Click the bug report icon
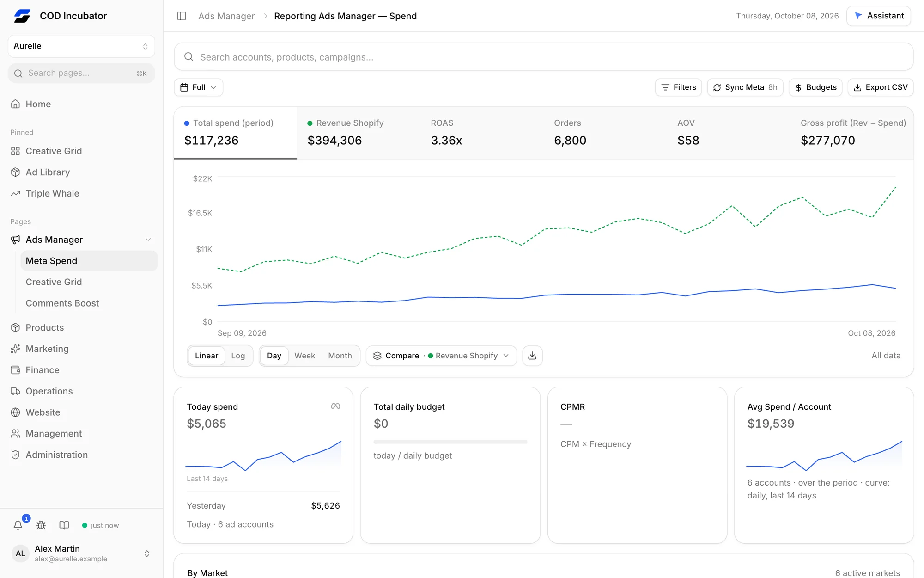The image size is (924, 578). pyautogui.click(x=41, y=525)
